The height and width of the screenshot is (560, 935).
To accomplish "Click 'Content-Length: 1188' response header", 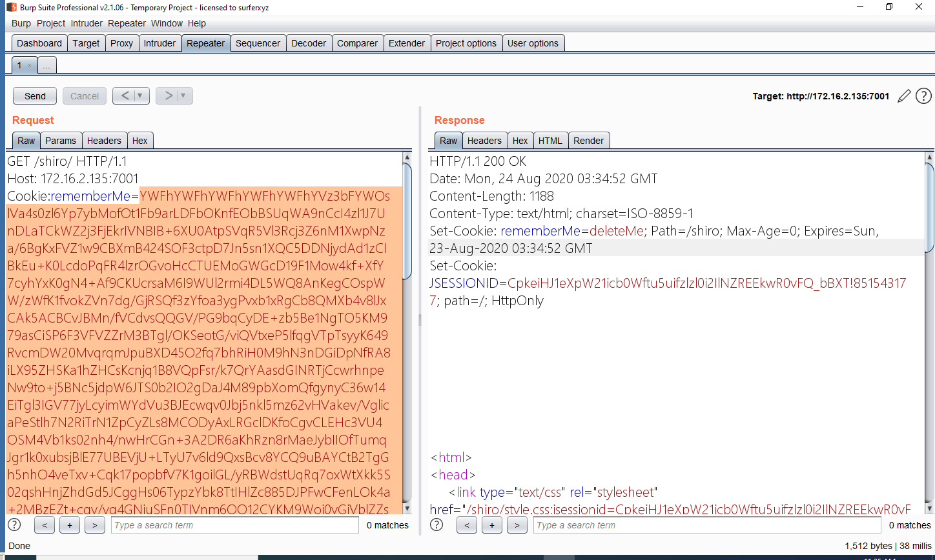I will click(491, 195).
